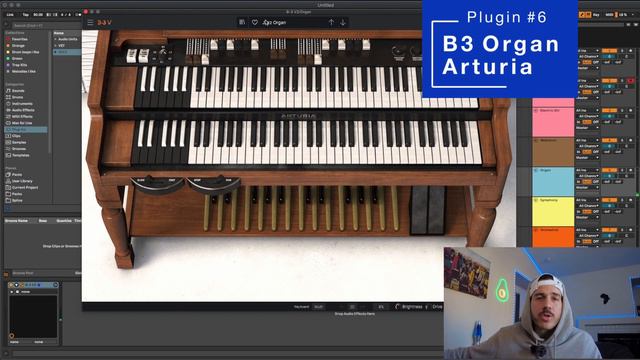This screenshot has width=640, height=360.
Task: Select Max for Live category
Action: (22, 123)
